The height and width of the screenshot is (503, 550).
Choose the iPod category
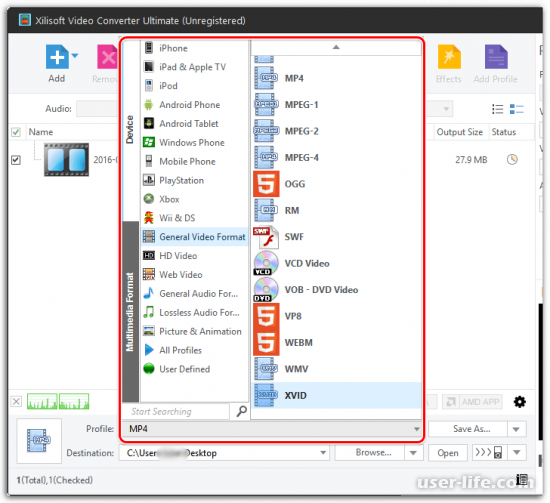click(x=195, y=86)
